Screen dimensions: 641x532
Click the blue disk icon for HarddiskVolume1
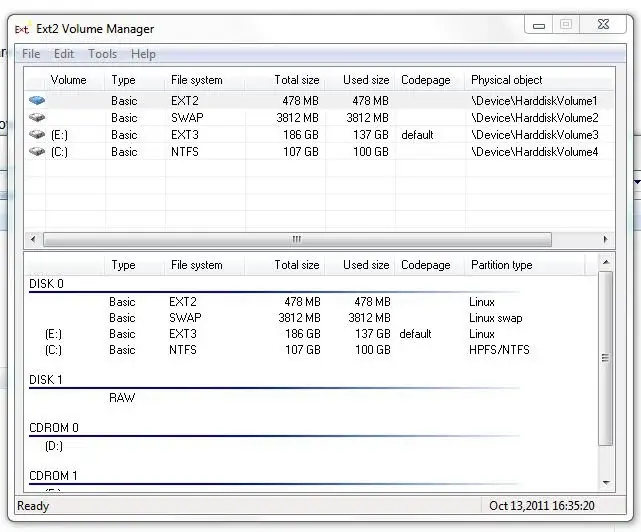(x=37, y=100)
